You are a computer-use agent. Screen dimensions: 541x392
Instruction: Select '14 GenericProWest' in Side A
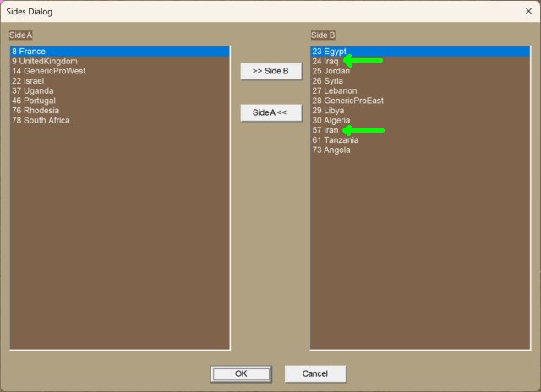pyautogui.click(x=120, y=71)
